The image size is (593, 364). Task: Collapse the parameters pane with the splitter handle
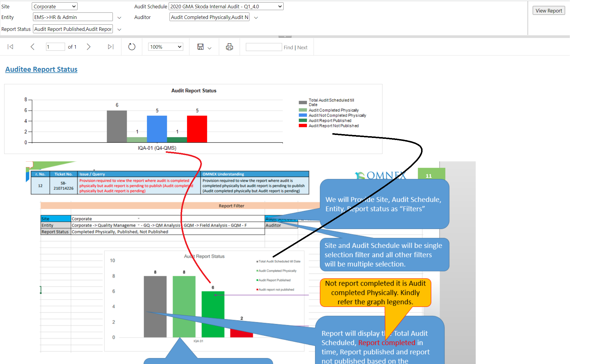285,36
